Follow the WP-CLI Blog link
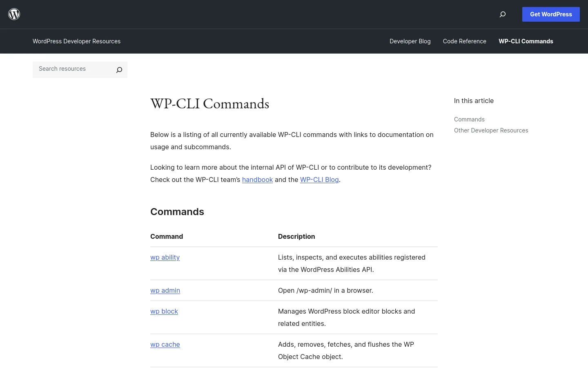 point(319,180)
